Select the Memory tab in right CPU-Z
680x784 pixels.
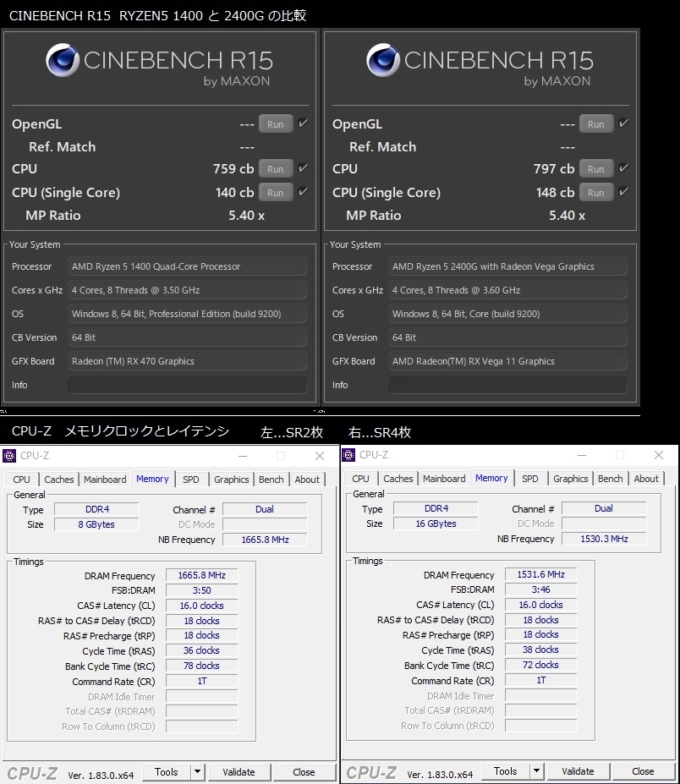(x=491, y=478)
